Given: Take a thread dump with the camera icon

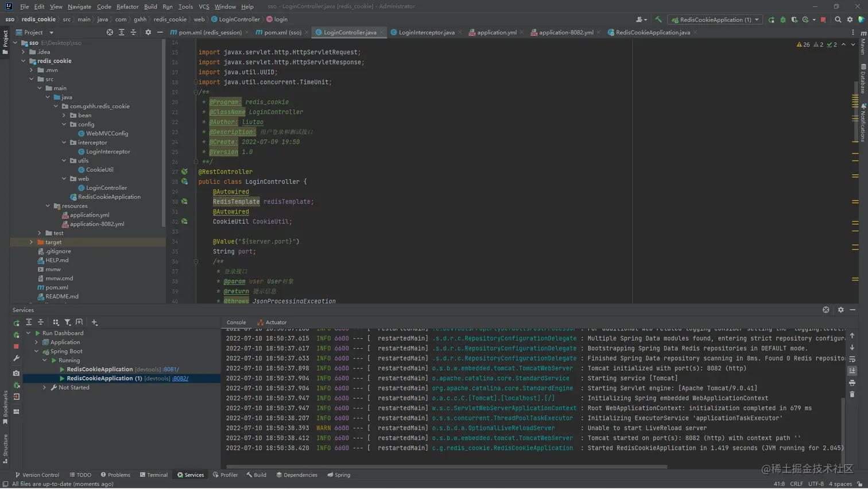Looking at the screenshot, I should click(16, 372).
